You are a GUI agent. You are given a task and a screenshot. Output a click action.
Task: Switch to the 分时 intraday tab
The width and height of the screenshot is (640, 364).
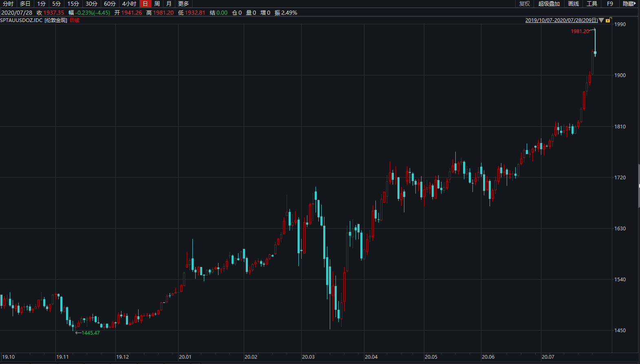coord(8,4)
